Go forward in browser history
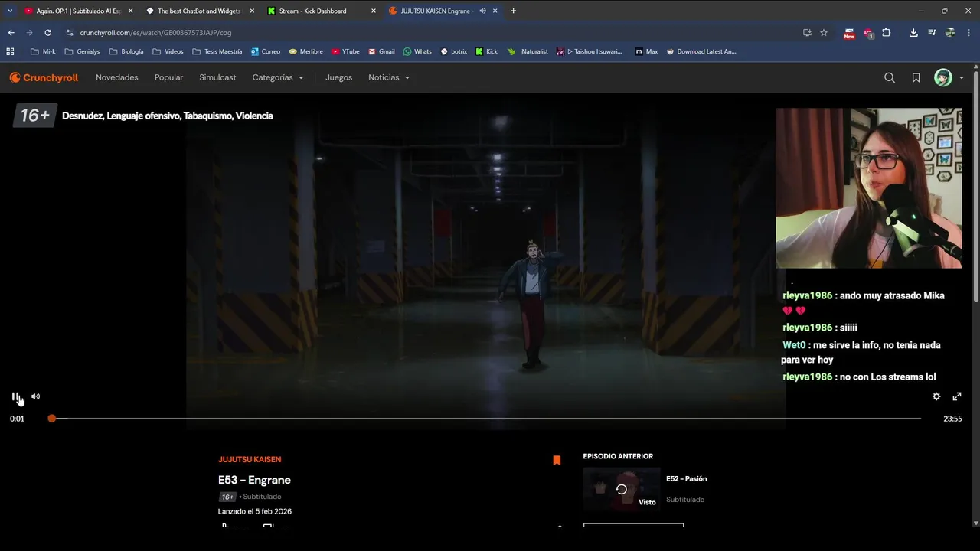The height and width of the screenshot is (551, 980). point(29,32)
